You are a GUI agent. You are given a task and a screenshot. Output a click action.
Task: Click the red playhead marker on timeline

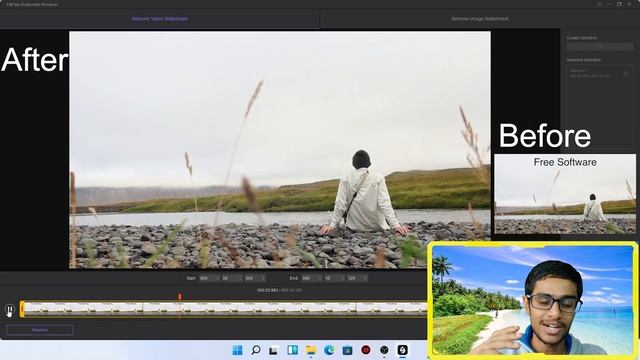tap(180, 296)
